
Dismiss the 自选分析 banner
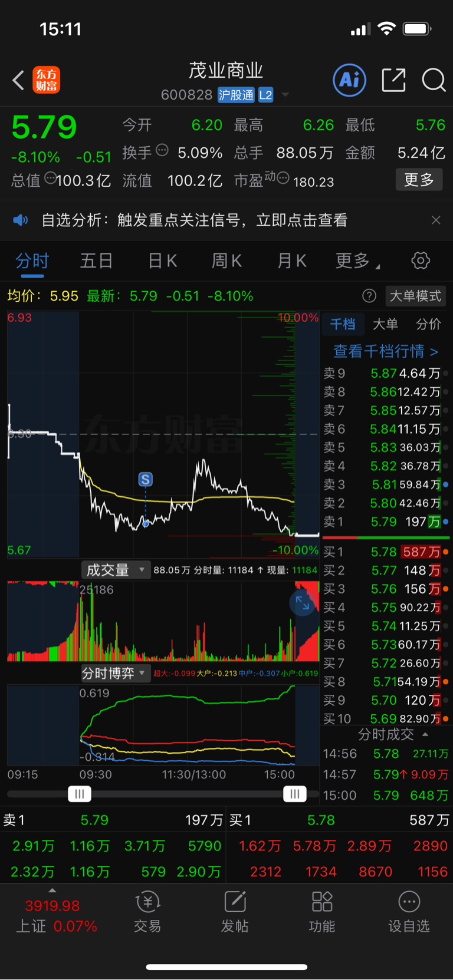[436, 220]
